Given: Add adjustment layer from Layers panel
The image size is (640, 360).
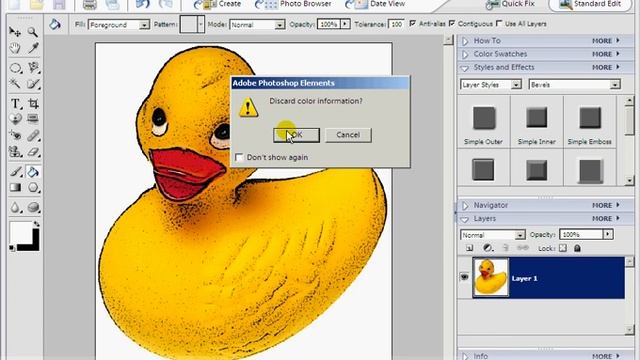Looking at the screenshot, I should (x=487, y=248).
